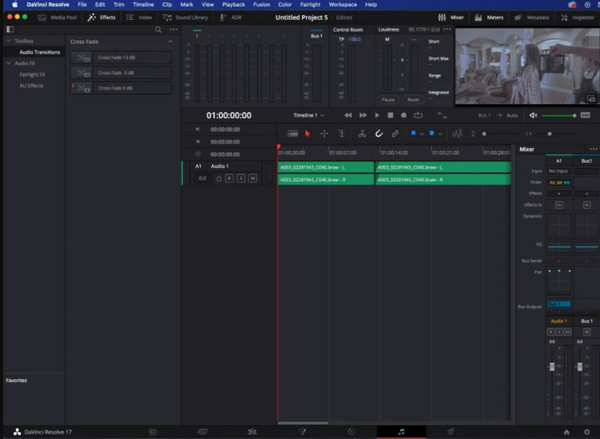This screenshot has width=600, height=439.
Task: Toggle the link selection chain icon
Action: [x=395, y=134]
